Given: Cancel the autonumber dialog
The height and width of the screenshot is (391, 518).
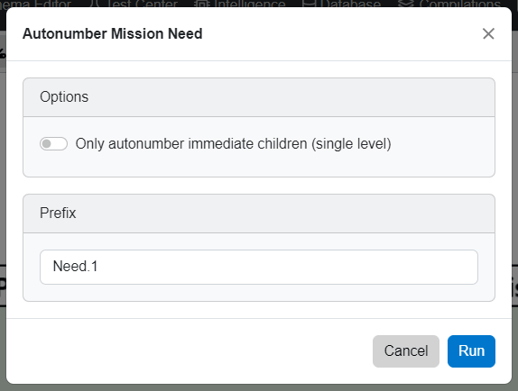Looking at the screenshot, I should [406, 351].
